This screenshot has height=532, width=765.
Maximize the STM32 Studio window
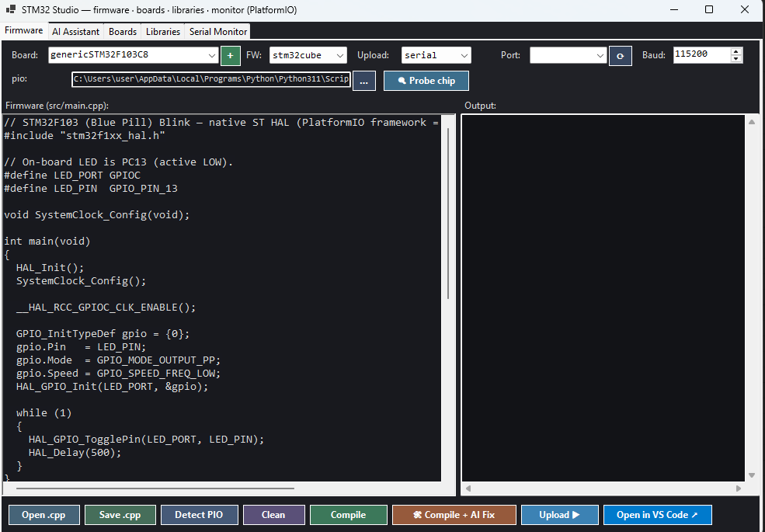tap(709, 10)
